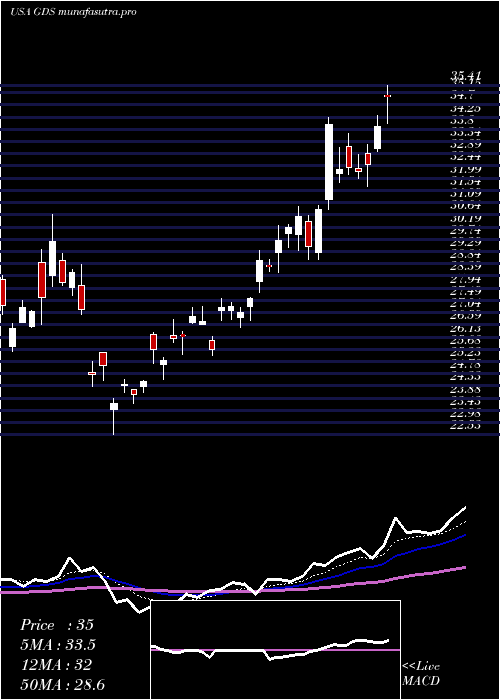Click the "5MA : 33.5" value
Screen dimensions: 500x700
click(58, 645)
